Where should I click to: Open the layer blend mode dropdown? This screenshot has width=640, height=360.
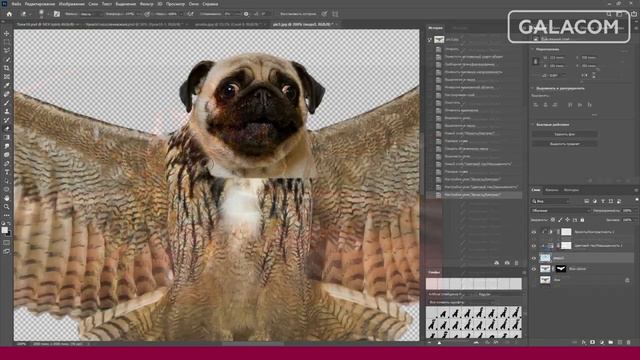pyautogui.click(x=561, y=211)
